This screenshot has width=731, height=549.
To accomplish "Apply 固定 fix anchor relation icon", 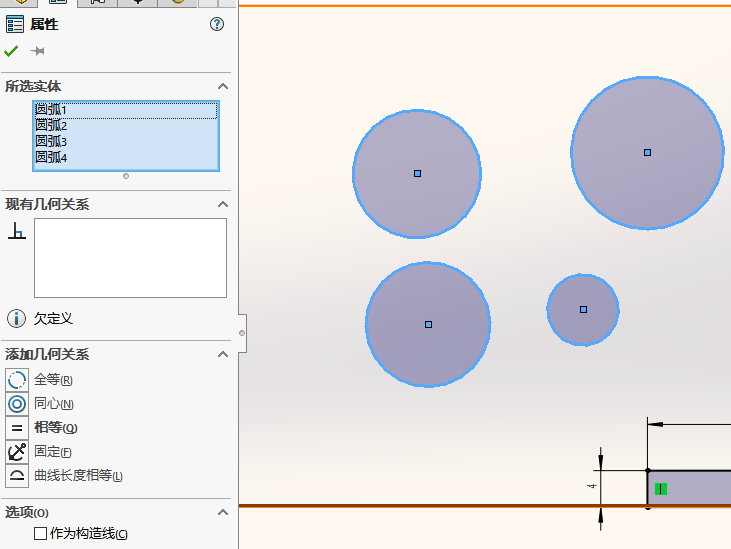I will pos(17,452).
